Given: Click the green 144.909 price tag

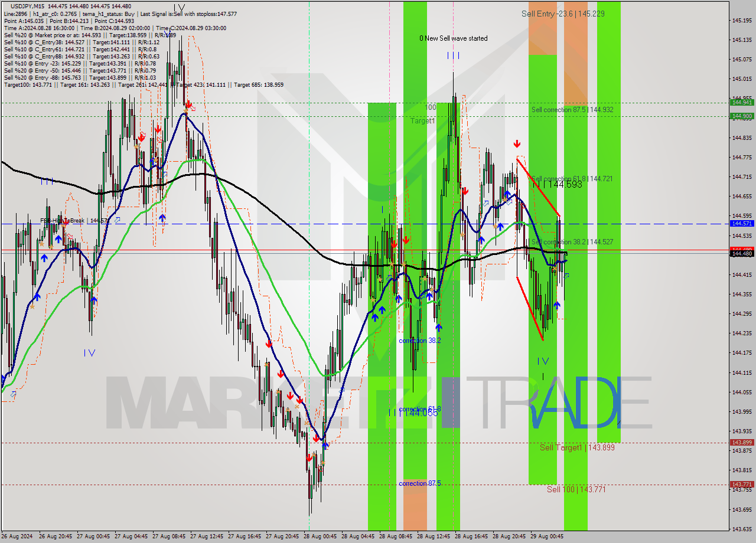Looking at the screenshot, I should tap(742, 116).
